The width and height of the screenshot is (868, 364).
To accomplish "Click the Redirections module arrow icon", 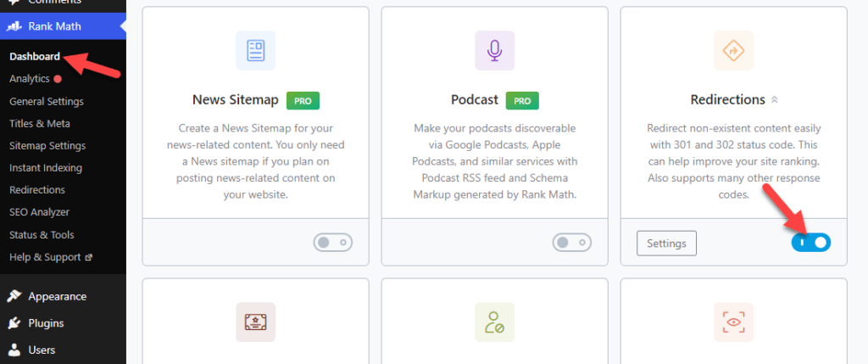I will (x=733, y=50).
